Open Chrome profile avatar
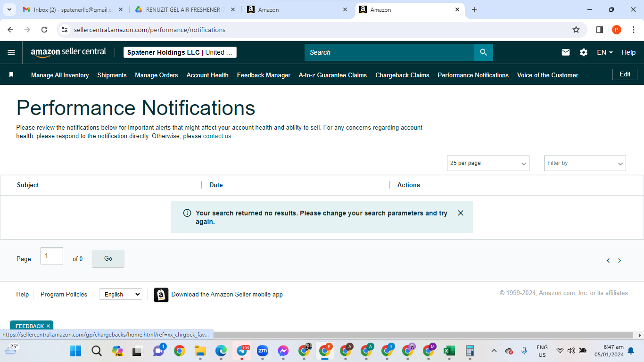Screen dimensions: 644x362 point(617,30)
